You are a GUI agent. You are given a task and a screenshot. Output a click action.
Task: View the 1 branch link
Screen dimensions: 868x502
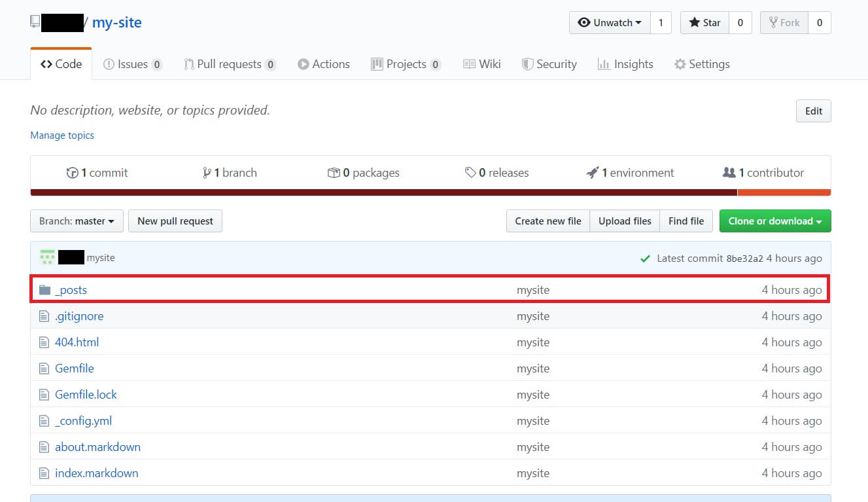click(x=230, y=173)
